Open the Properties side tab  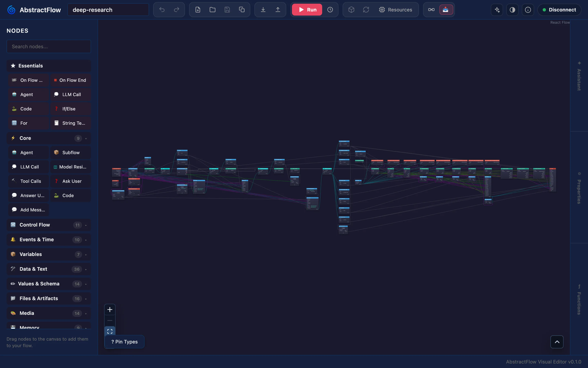pyautogui.click(x=579, y=188)
